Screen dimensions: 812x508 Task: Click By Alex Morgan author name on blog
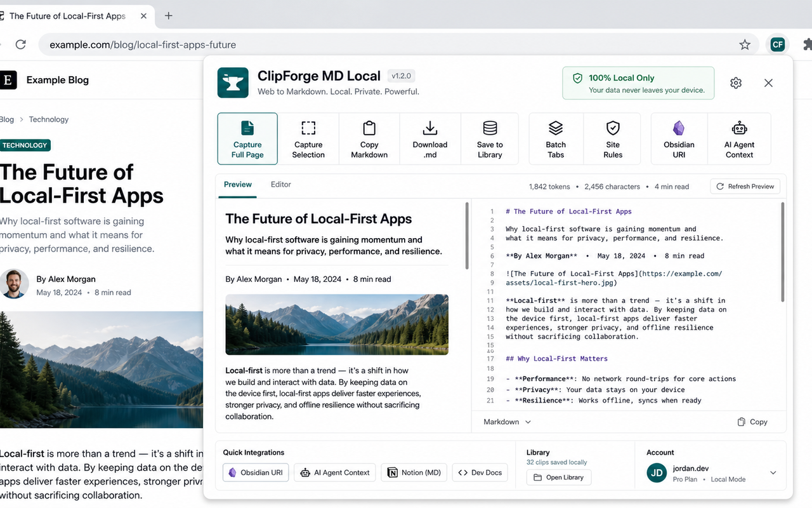(x=66, y=279)
